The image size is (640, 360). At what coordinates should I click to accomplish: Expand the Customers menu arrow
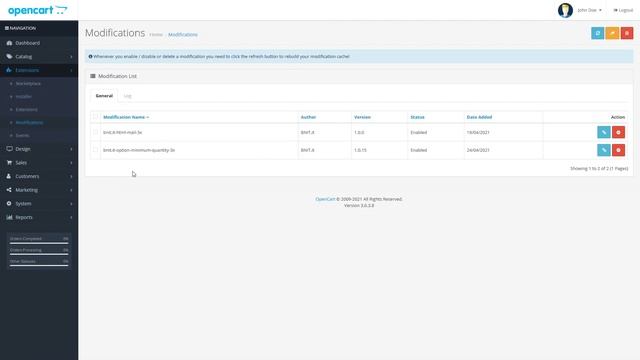pyautogui.click(x=71, y=176)
